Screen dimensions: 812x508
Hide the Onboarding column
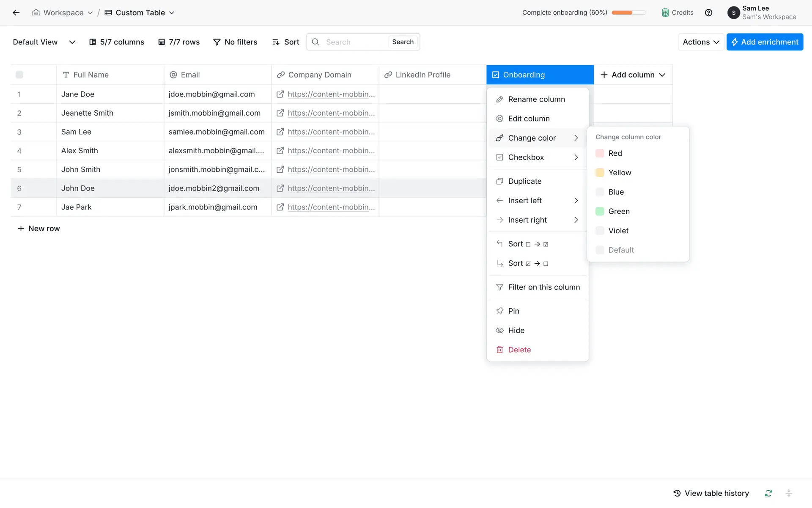(516, 330)
